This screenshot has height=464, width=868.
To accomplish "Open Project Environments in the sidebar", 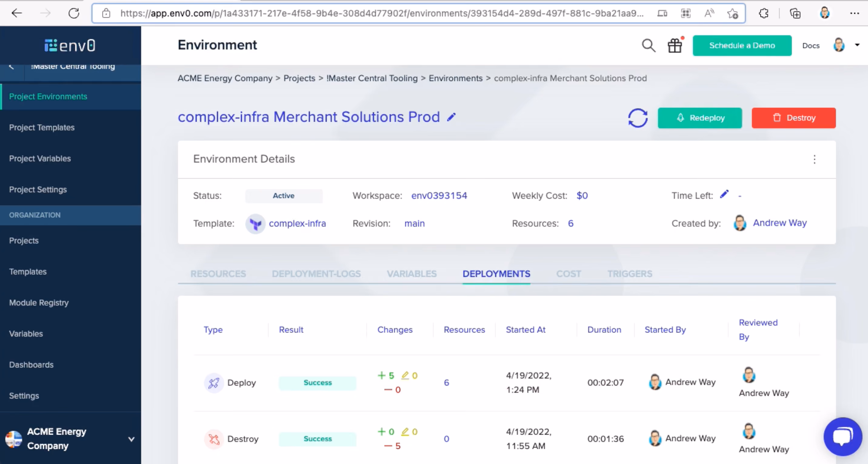I will tap(71, 97).
